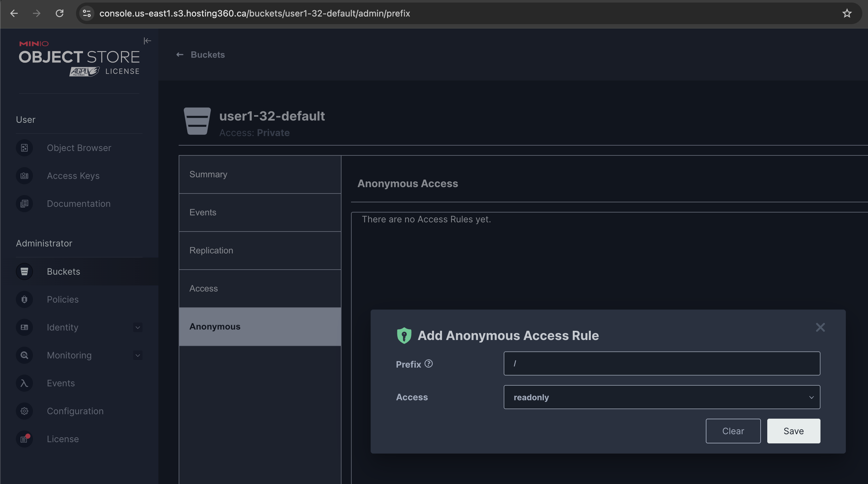Open Configuration gear icon
The width and height of the screenshot is (868, 484).
24,411
